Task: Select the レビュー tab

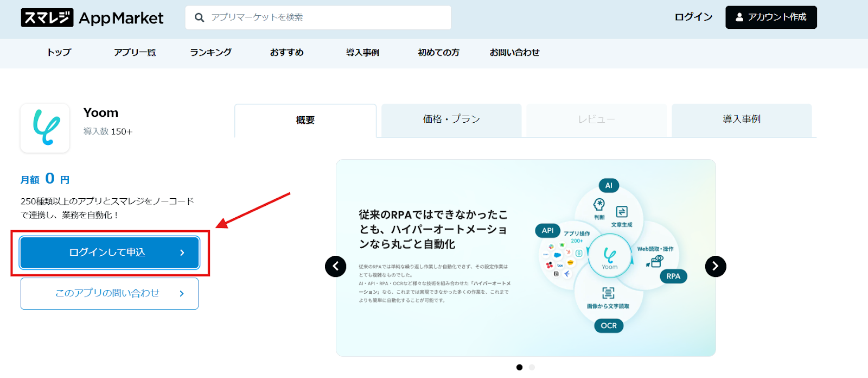Action: pyautogui.click(x=596, y=120)
